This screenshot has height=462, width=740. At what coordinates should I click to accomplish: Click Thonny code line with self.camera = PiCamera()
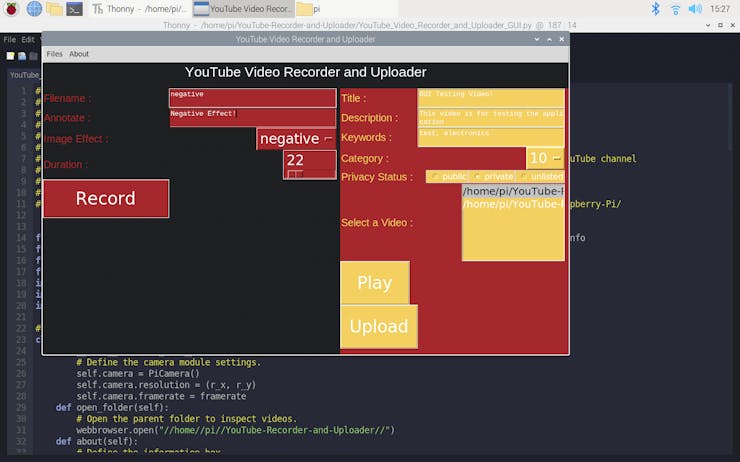138,373
